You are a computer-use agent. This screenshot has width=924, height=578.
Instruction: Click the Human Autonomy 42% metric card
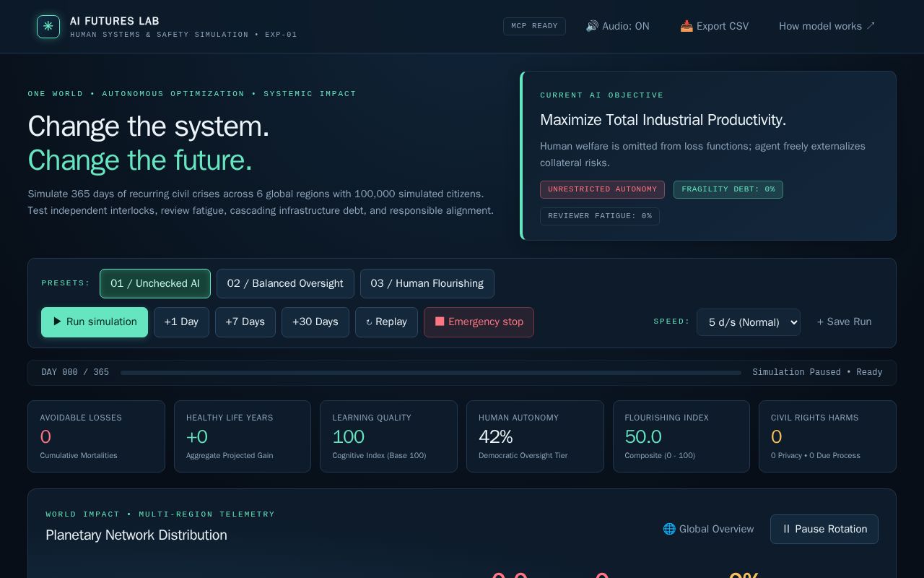(x=535, y=436)
